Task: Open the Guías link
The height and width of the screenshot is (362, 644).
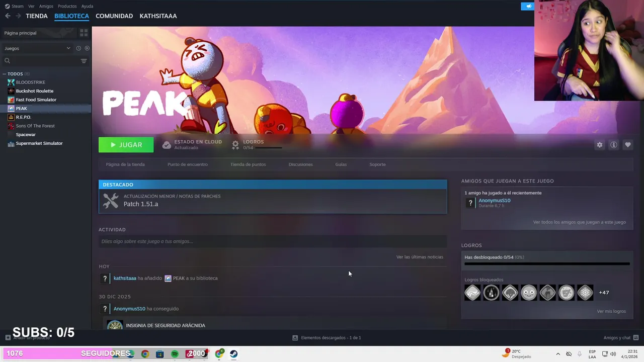Action: (341, 164)
